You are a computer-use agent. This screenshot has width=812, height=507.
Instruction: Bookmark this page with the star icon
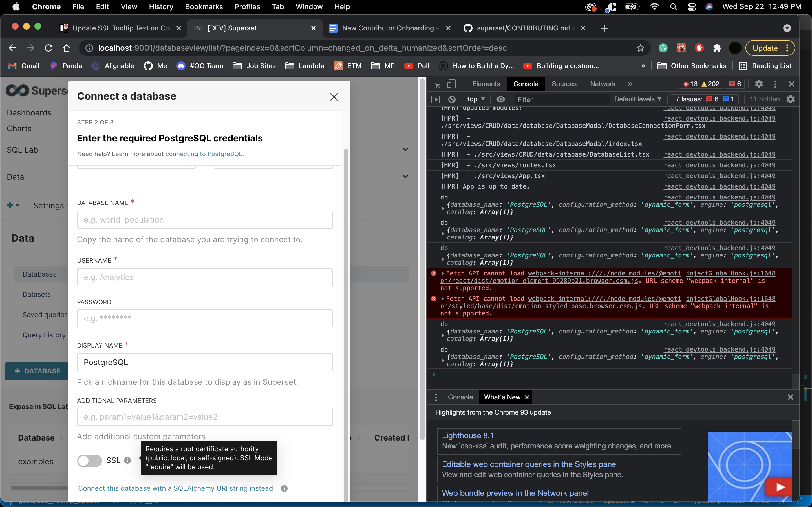640,48
